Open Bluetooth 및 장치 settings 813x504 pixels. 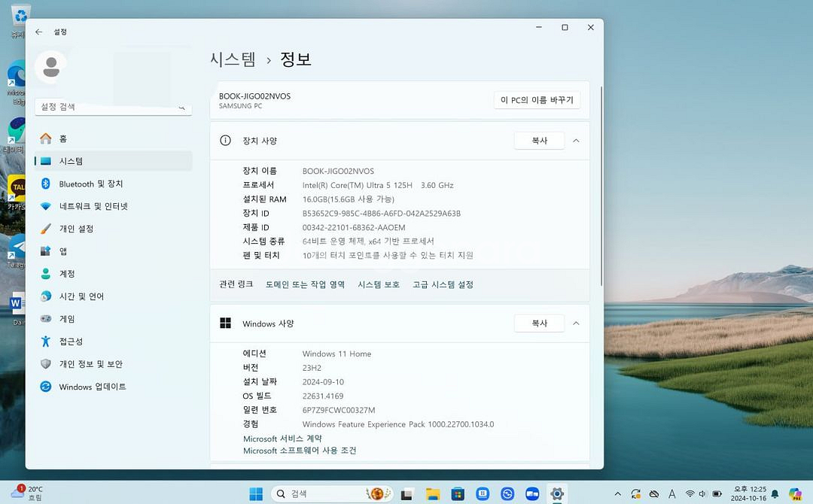(x=113, y=184)
